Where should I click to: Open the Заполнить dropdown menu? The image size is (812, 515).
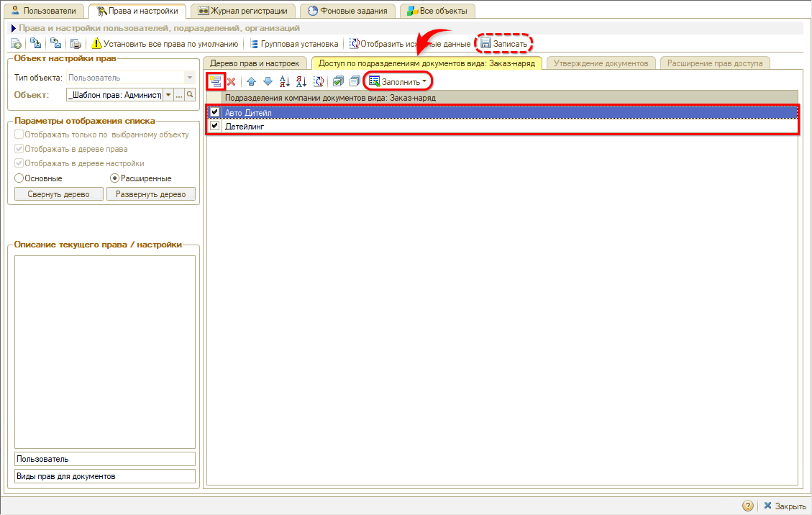click(x=398, y=82)
